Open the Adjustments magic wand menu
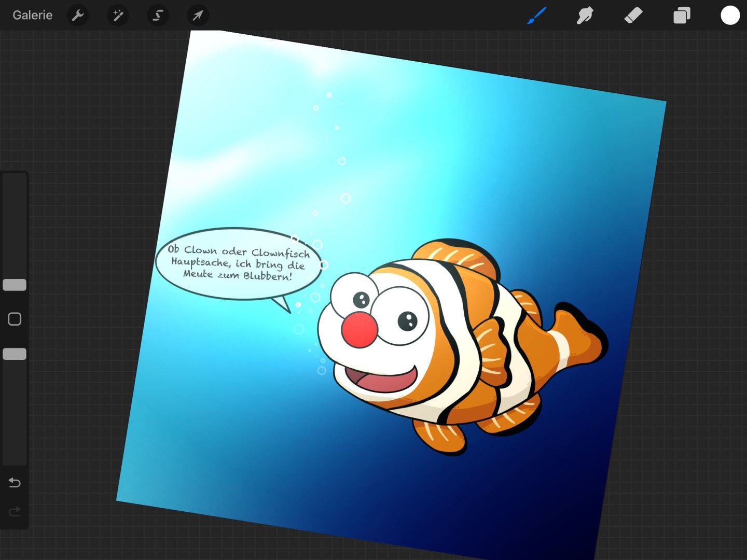Viewport: 747px width, 560px height. click(118, 16)
